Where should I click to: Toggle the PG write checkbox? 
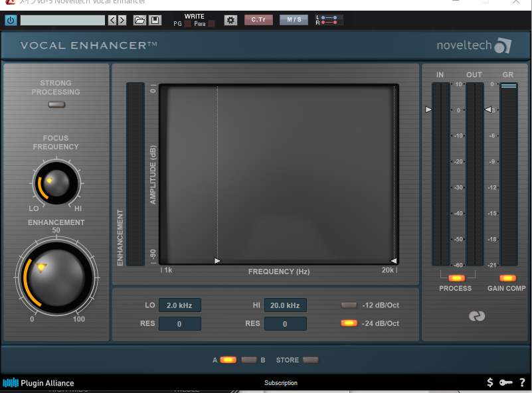(x=187, y=24)
